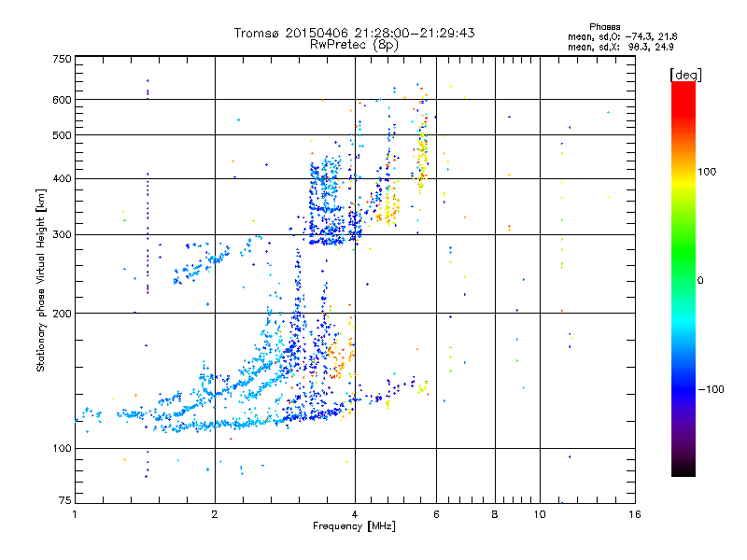
Task: Click the x-axis "6" tick label
Action: [436, 514]
